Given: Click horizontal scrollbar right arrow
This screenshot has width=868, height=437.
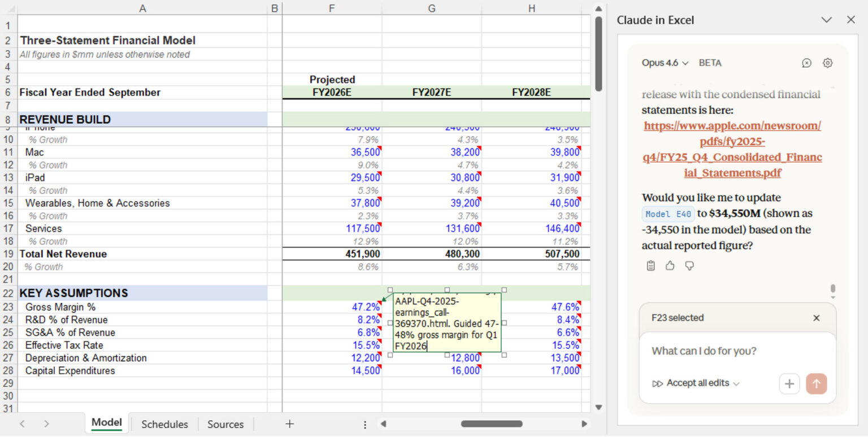Looking at the screenshot, I should pyautogui.click(x=584, y=424).
